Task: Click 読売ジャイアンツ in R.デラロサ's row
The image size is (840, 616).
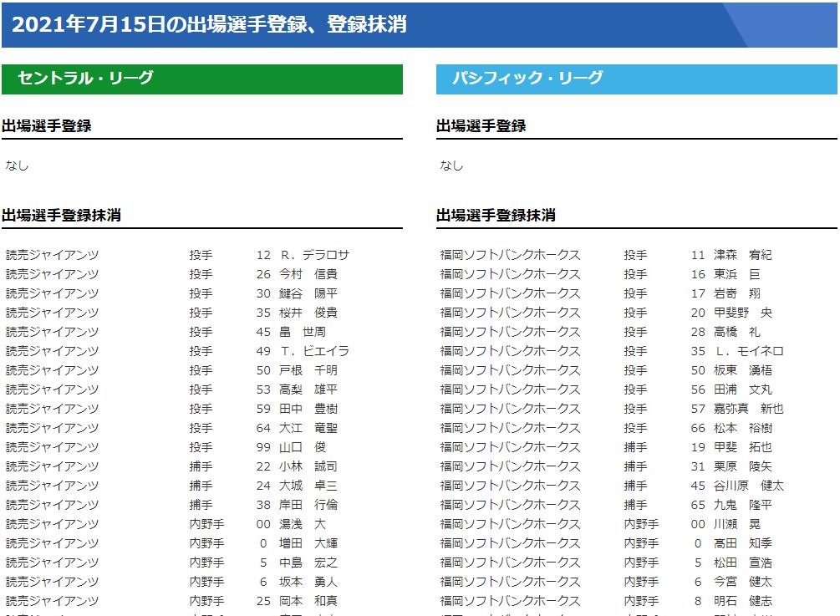Action: [x=53, y=255]
